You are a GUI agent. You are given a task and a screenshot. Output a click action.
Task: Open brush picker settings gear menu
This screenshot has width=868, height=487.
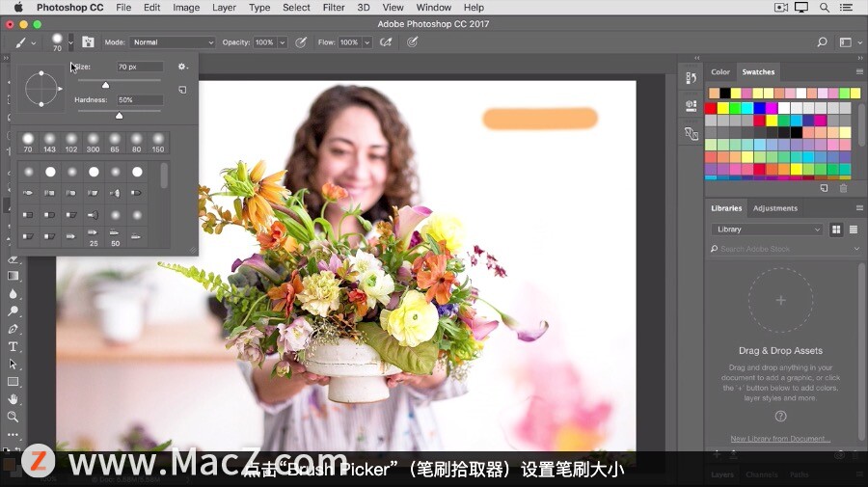point(182,67)
